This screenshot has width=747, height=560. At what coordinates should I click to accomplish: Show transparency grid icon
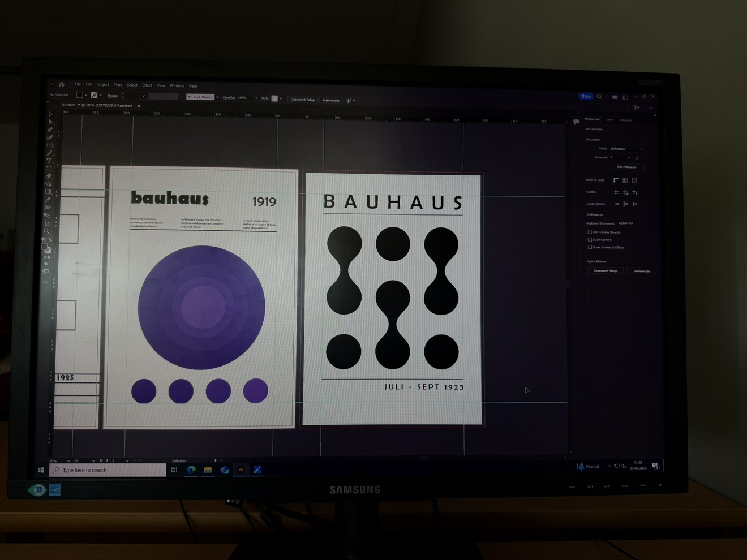(x=634, y=180)
